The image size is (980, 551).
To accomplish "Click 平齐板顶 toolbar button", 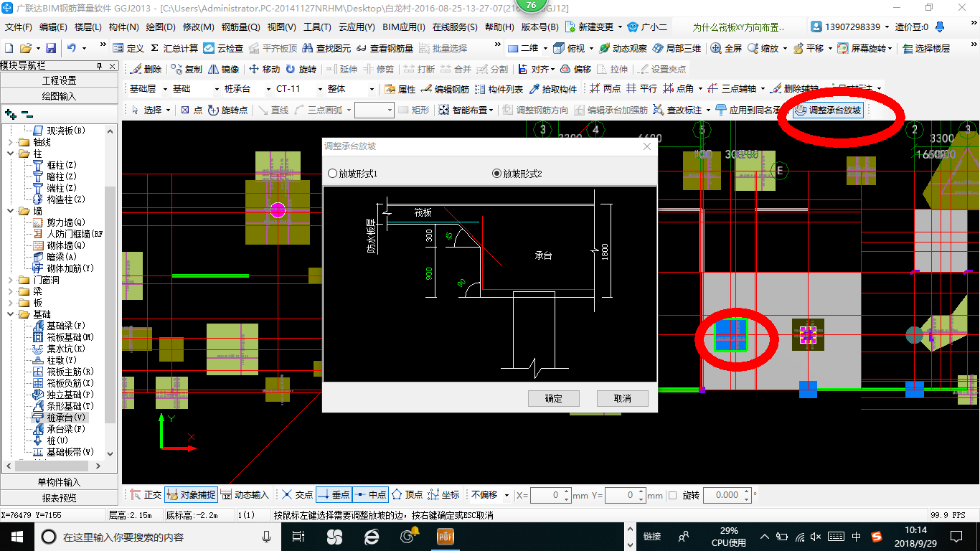I will [273, 48].
